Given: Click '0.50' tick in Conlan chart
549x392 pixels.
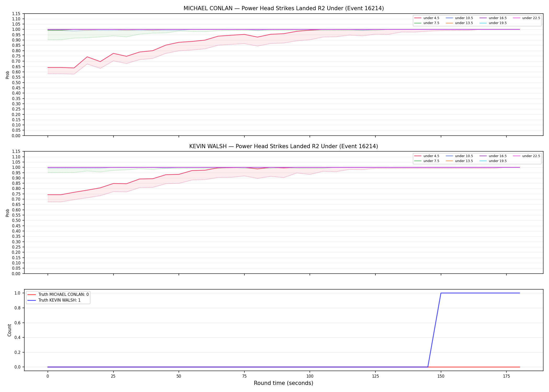Looking at the screenshot, I should click(x=17, y=83).
